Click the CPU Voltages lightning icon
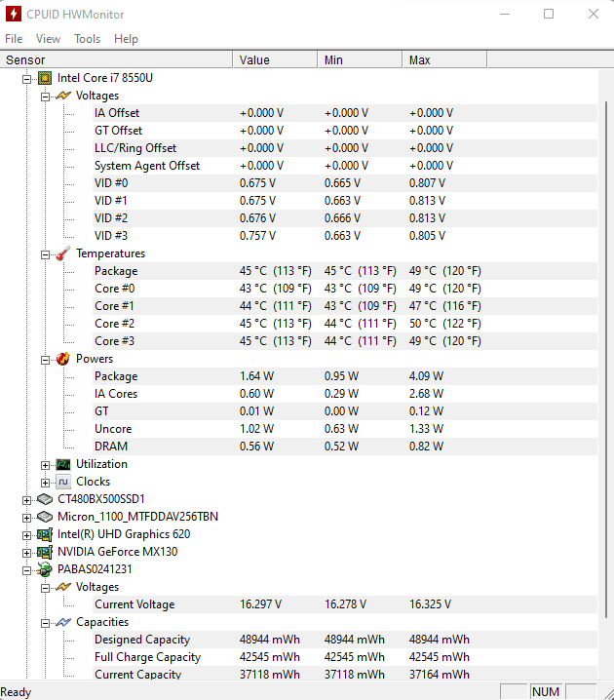The image size is (614, 700). tap(63, 96)
